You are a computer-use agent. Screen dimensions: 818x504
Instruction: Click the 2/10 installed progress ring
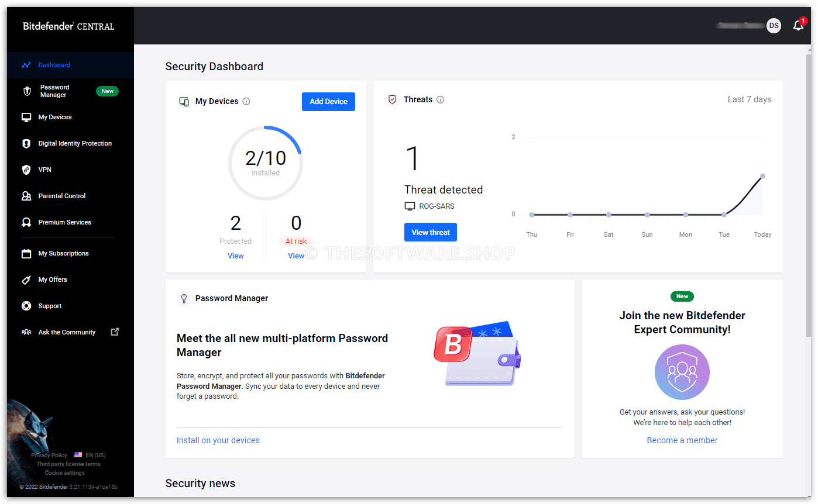click(x=265, y=163)
